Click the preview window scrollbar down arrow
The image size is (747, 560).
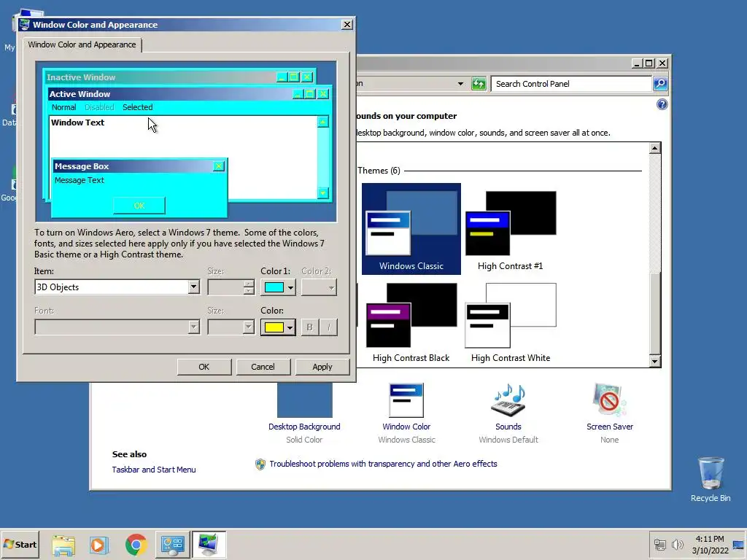click(x=323, y=192)
